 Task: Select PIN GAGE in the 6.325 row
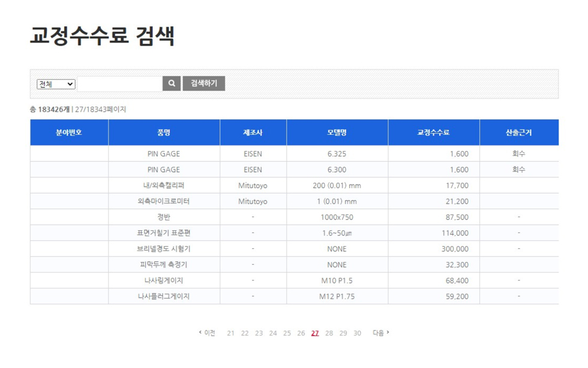click(163, 153)
